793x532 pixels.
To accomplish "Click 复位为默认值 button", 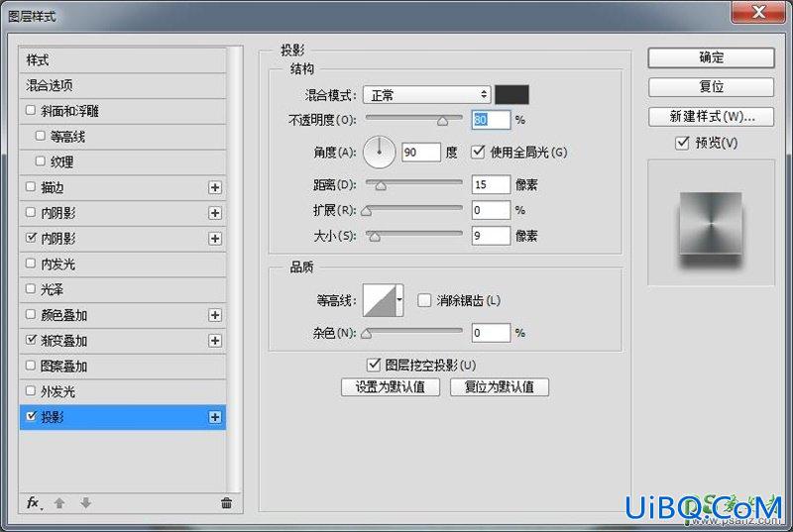I will coord(500,387).
